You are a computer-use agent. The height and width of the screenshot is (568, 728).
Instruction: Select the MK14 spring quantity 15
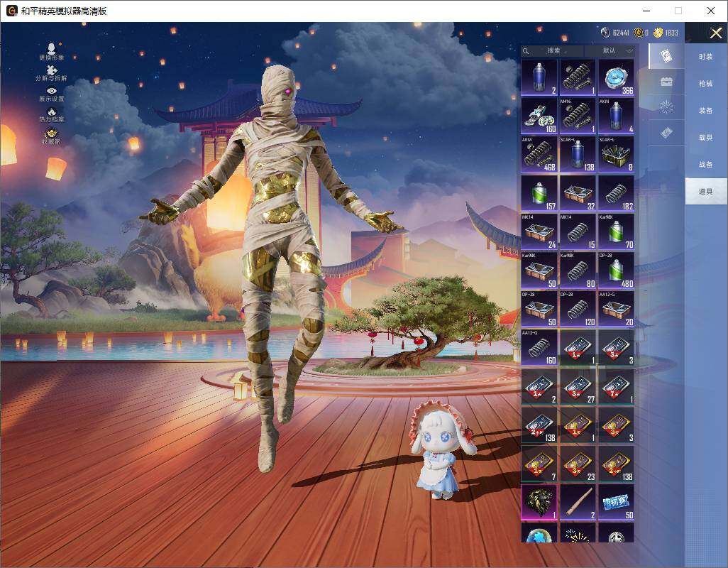coord(578,231)
